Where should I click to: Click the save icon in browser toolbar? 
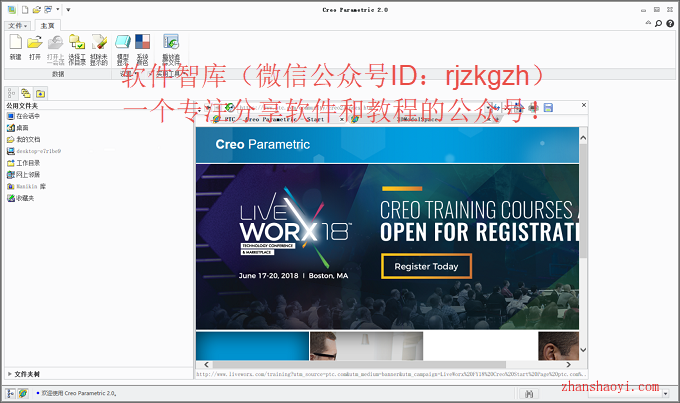(x=548, y=108)
